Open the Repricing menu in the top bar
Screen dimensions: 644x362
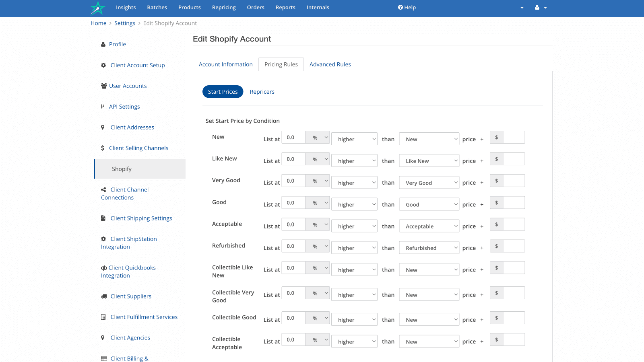click(224, 8)
